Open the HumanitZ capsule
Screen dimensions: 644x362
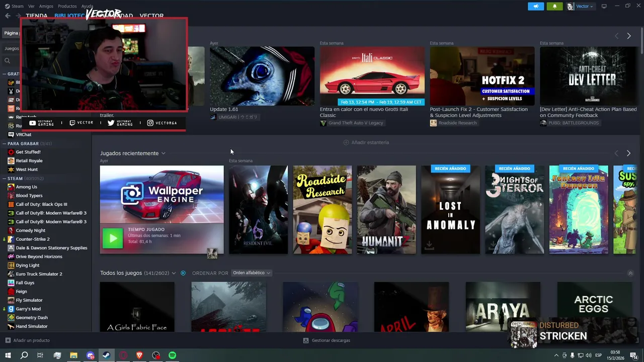click(386, 210)
